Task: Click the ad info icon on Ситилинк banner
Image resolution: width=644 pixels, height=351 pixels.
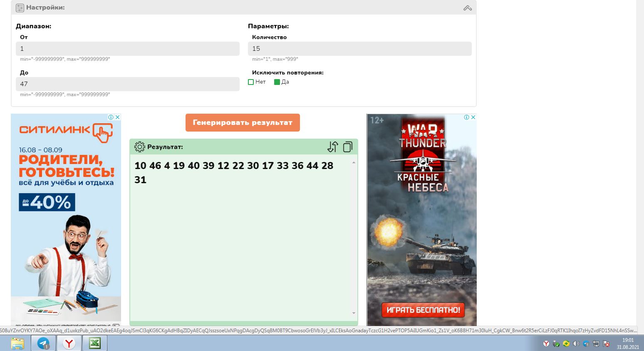Action: click(x=111, y=117)
